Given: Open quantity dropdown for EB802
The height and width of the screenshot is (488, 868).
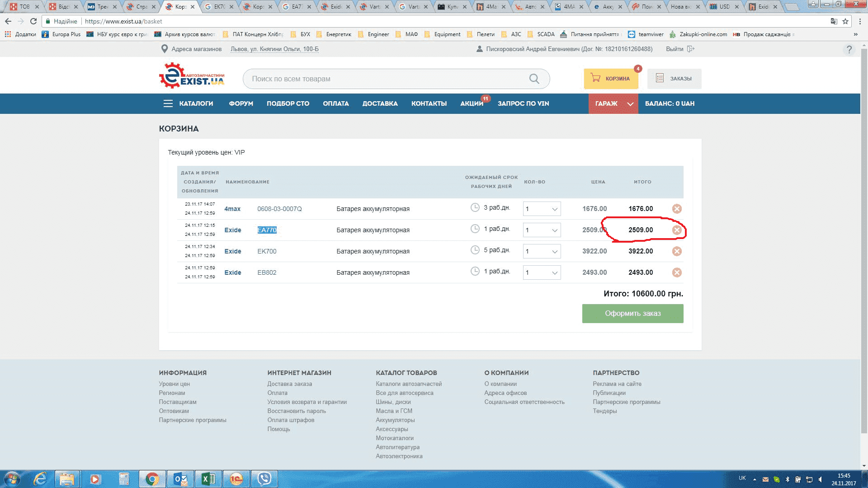Looking at the screenshot, I should [x=542, y=272].
